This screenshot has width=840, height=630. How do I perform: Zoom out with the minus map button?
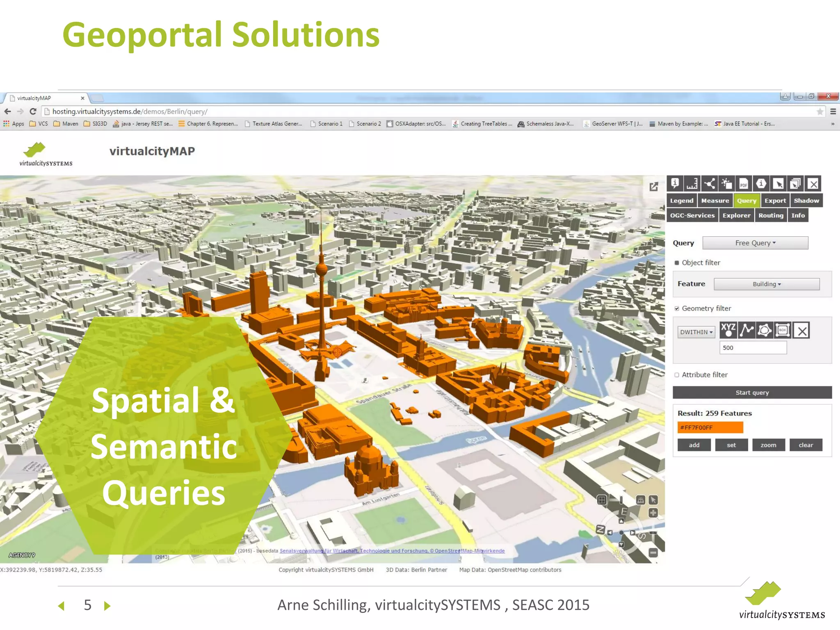click(653, 552)
